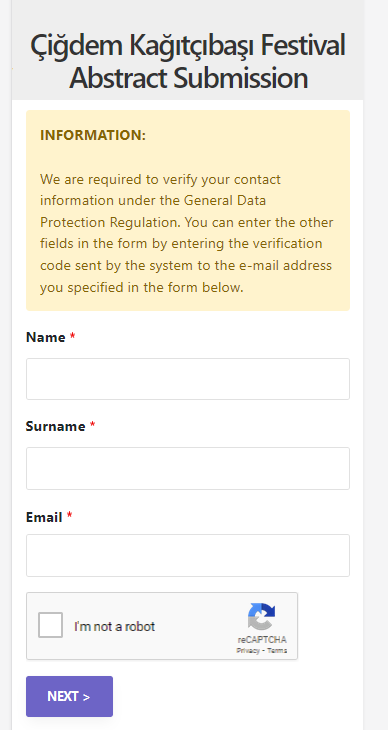
Task: Click the reCAPTCHA text under the logo
Action: click(x=262, y=640)
